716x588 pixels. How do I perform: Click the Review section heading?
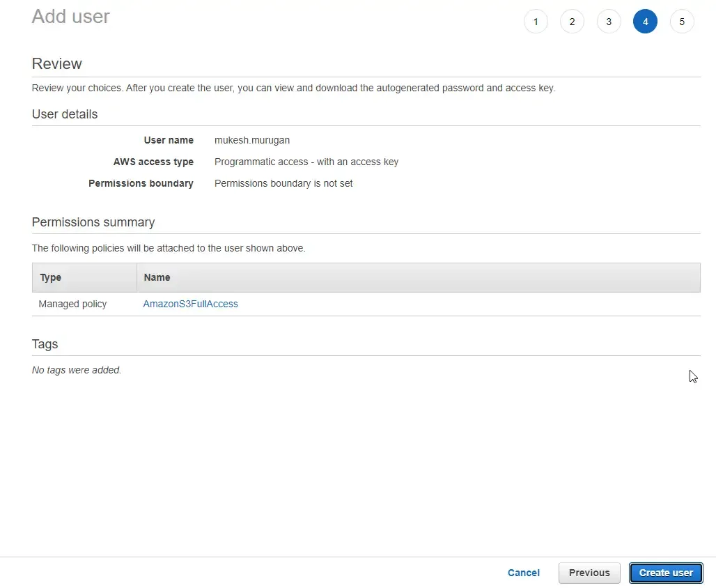(56, 63)
